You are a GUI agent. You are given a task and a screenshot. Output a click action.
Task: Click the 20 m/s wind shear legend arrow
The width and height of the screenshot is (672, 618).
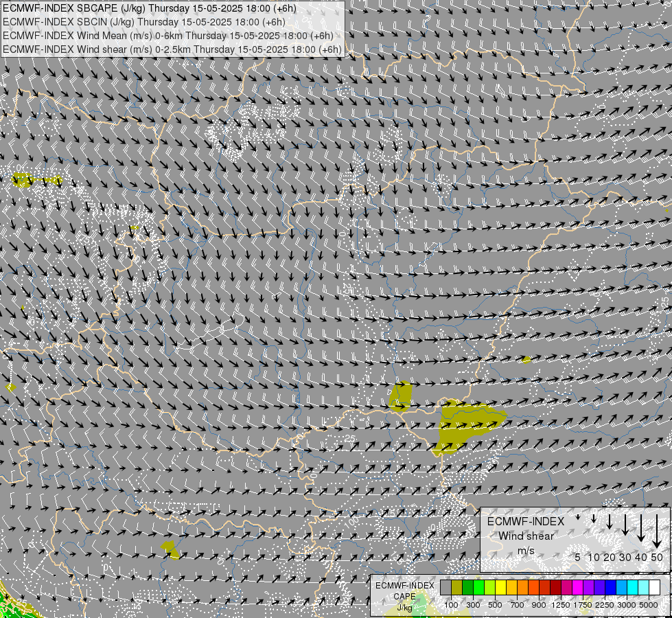tap(610, 521)
